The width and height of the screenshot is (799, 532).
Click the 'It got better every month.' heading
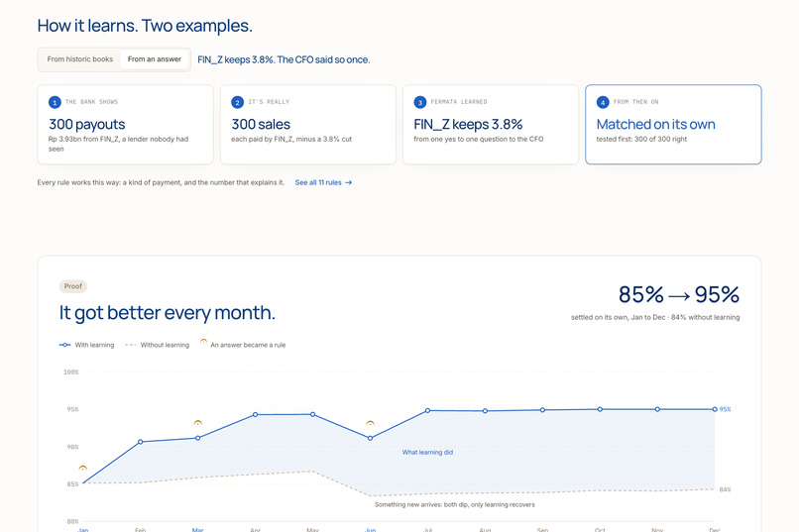click(x=168, y=313)
